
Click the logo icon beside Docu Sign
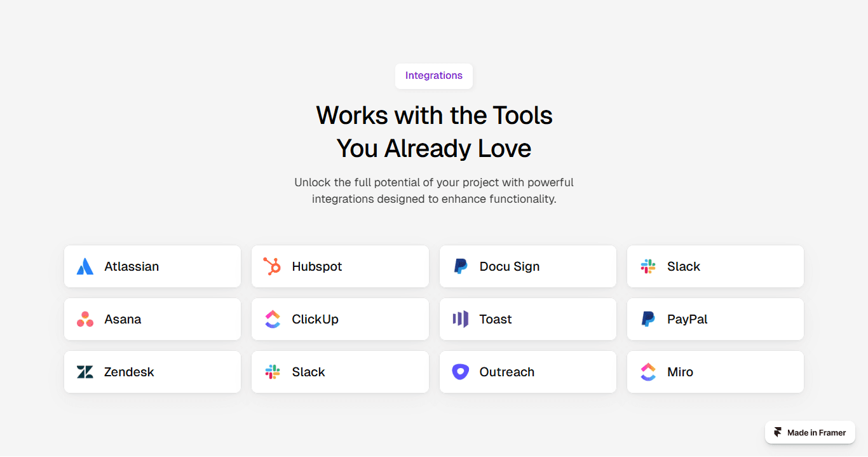(x=461, y=266)
